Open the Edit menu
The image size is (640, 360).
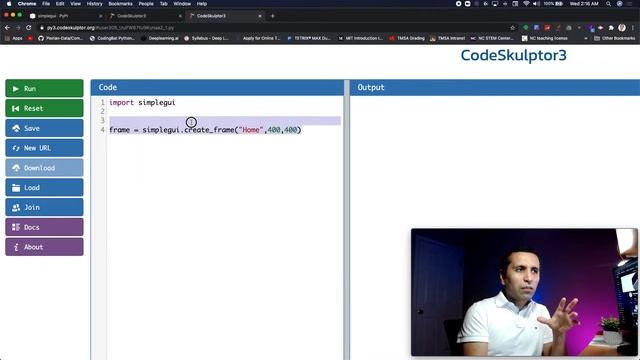pos(60,4)
